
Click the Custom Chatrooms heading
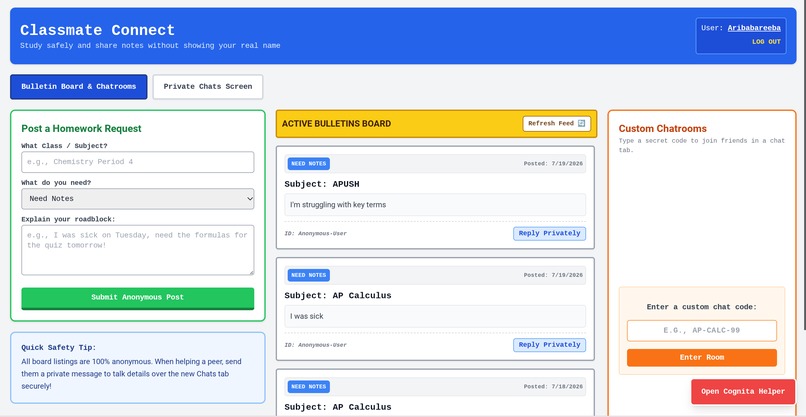(x=663, y=129)
